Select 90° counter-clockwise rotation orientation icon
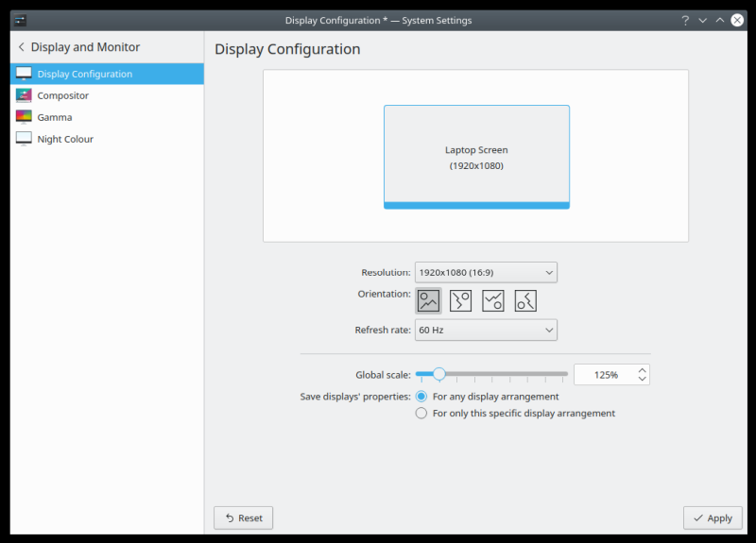756x543 pixels. tap(525, 301)
